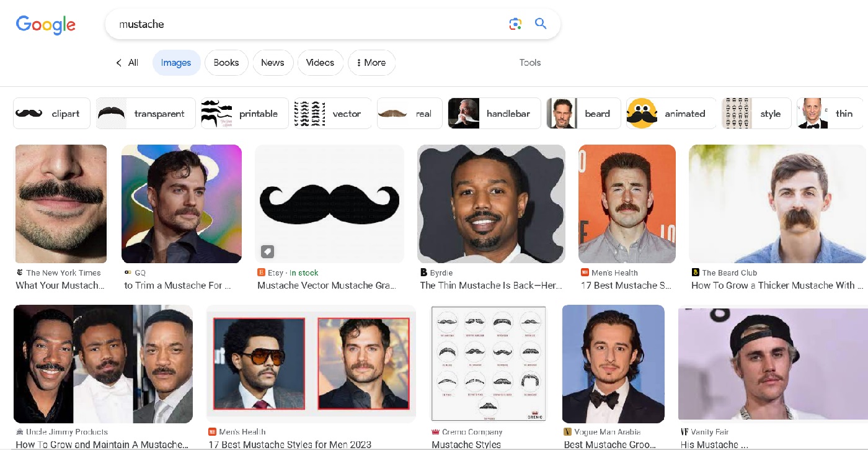Image resolution: width=868 pixels, height=450 pixels.
Task: Click the back arrow before All
Action: tap(118, 63)
